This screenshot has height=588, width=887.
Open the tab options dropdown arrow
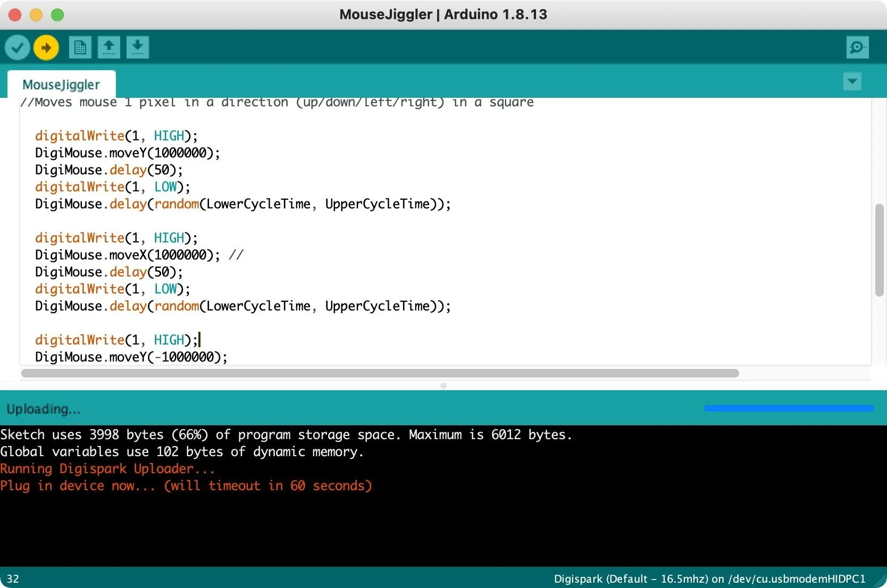tap(852, 82)
